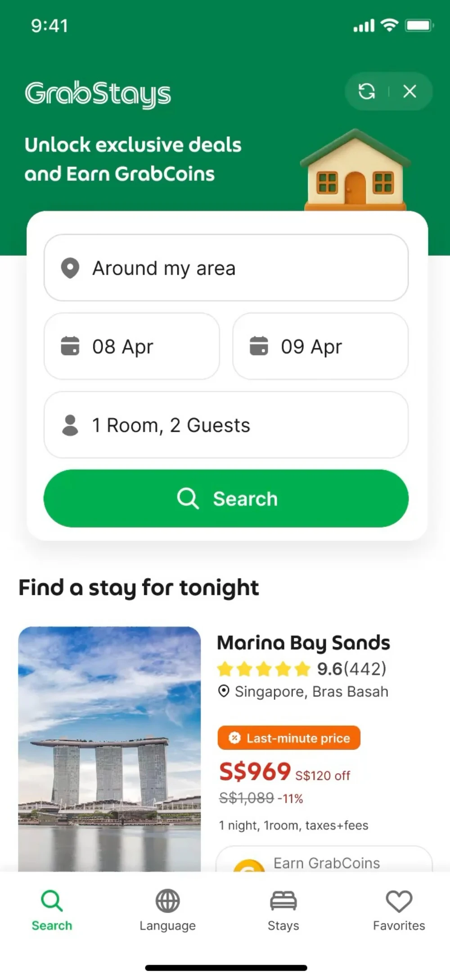
Task: Open the 09 Apr check-out date picker
Action: click(320, 346)
